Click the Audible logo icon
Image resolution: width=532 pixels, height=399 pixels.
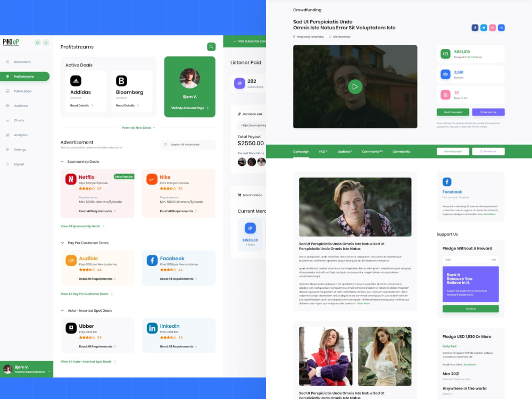71,261
